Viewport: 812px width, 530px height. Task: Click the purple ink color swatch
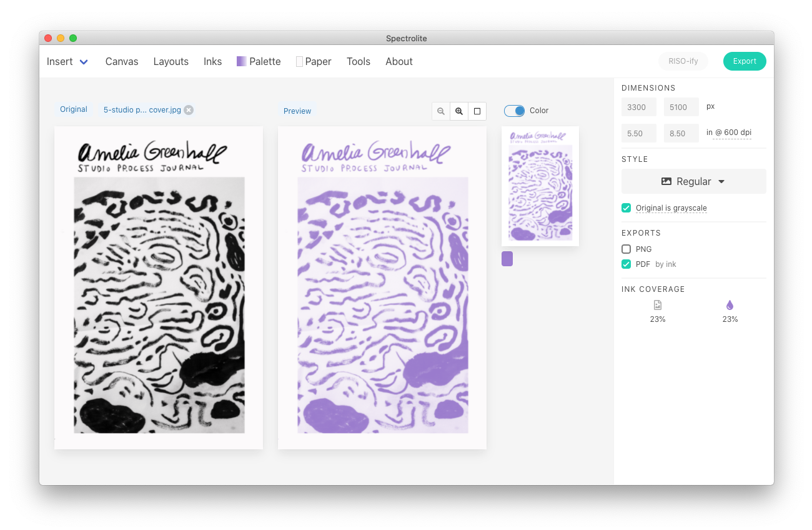(507, 259)
